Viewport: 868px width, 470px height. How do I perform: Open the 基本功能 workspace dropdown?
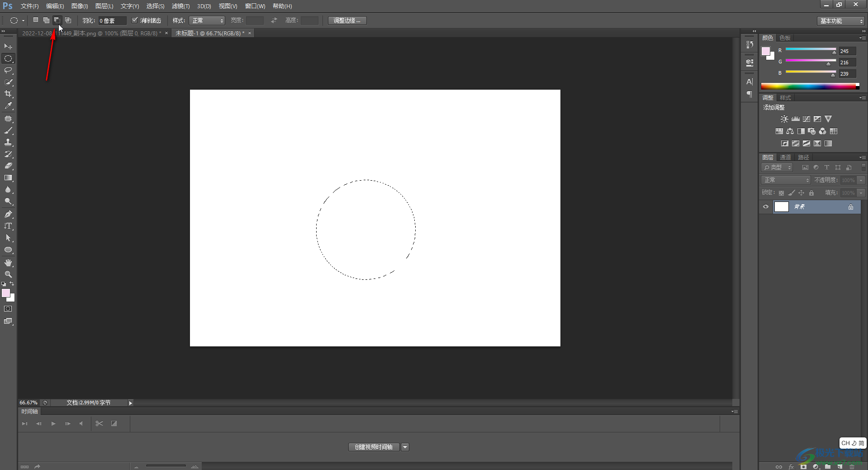pos(841,21)
